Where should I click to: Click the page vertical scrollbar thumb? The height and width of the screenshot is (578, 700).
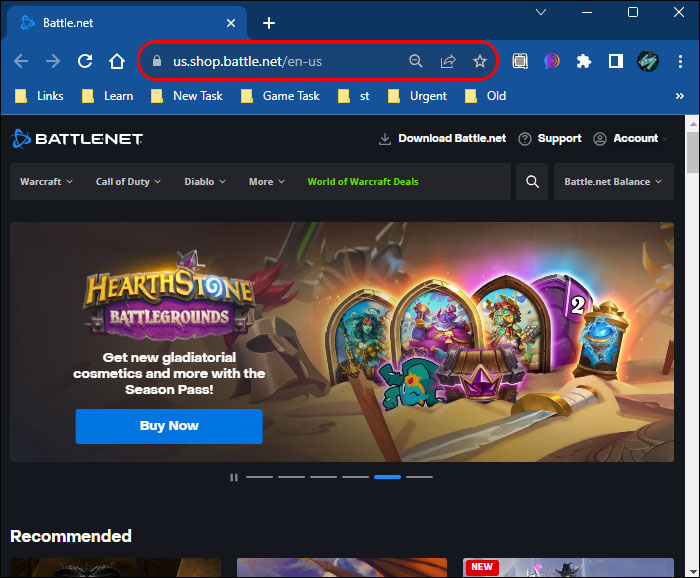click(x=692, y=152)
